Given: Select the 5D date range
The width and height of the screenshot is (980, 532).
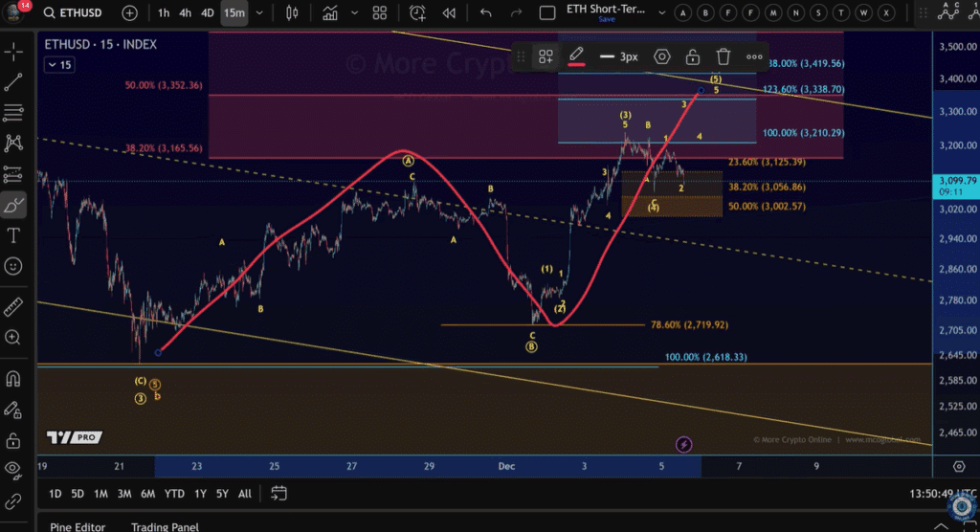Looking at the screenshot, I should click(78, 494).
